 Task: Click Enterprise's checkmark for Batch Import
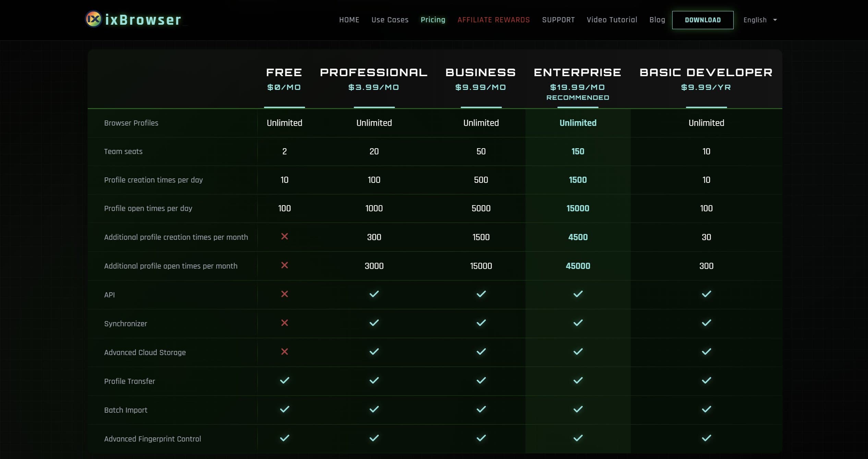tap(578, 409)
